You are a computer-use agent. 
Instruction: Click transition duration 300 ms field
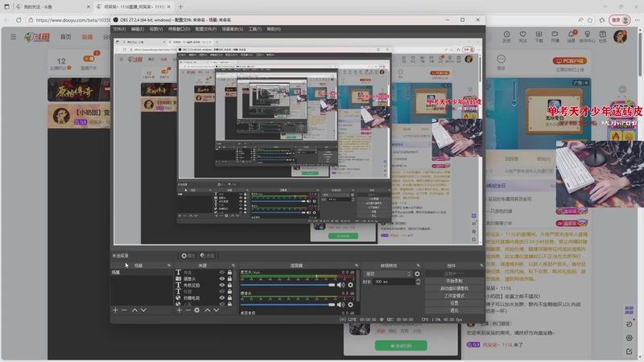click(x=394, y=282)
